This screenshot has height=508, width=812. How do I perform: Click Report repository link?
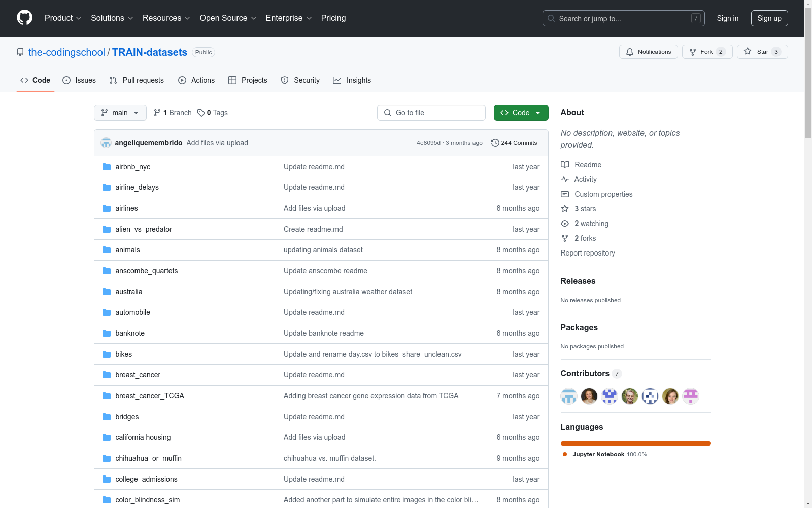pyautogui.click(x=588, y=253)
